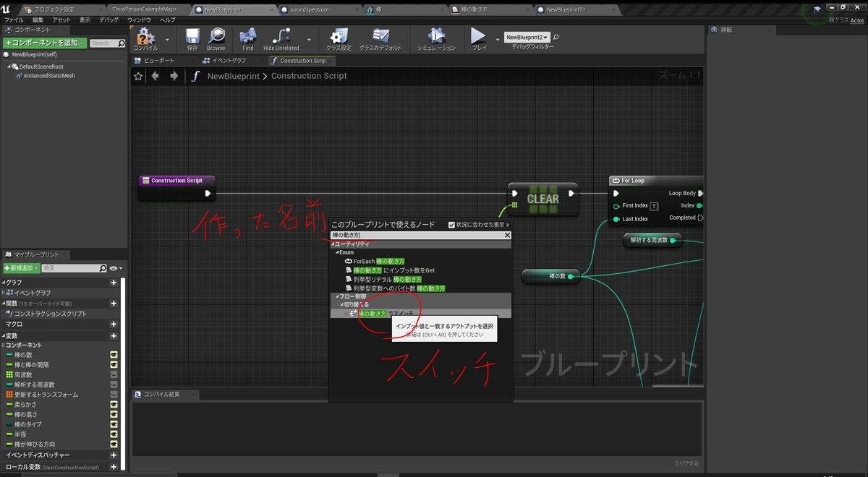The width and height of the screenshot is (868, 477).
Task: Open クラス設定 class settings
Action: 339,39
